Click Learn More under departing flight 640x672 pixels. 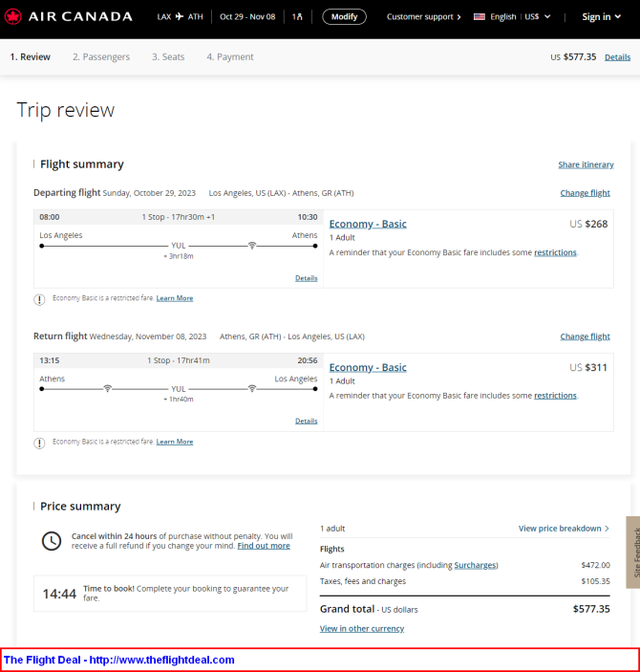tap(175, 298)
